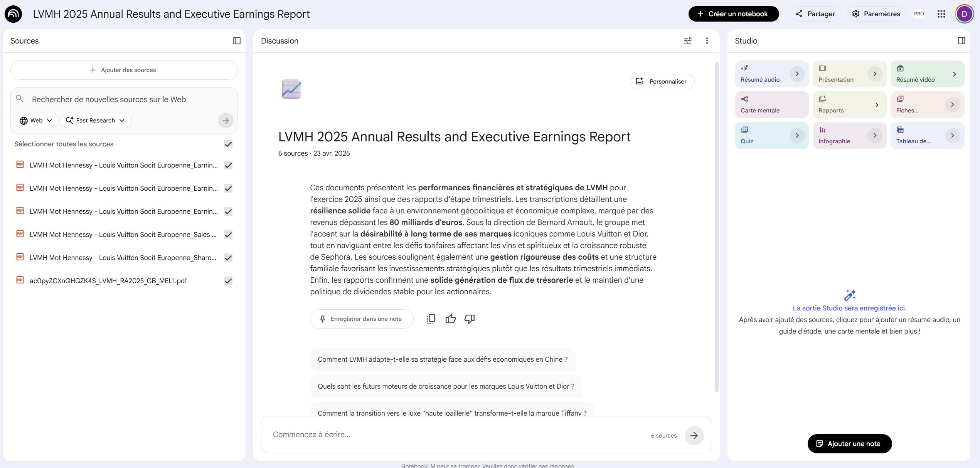Open Présentation options chevron
This screenshot has width=980, height=468.
875,74
